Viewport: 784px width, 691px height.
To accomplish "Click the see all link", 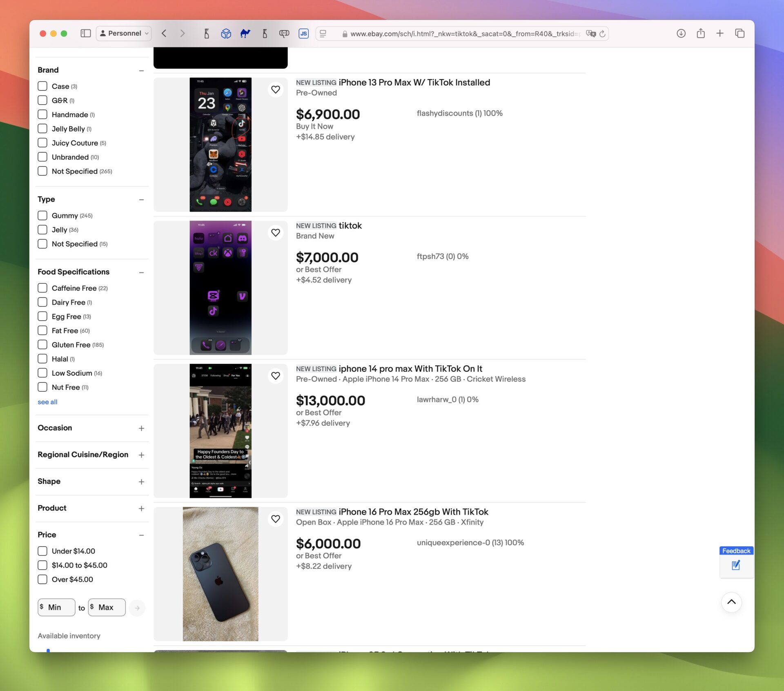I will [47, 402].
